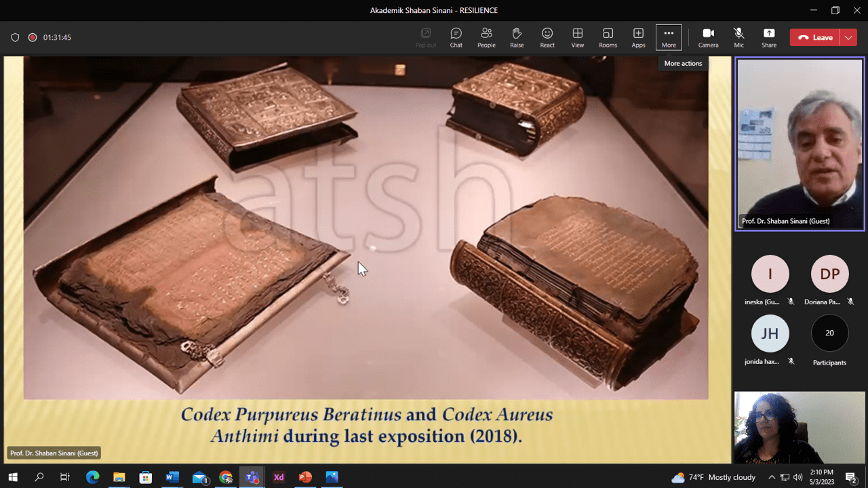The height and width of the screenshot is (488, 868).
Task: Browse meeting Apps
Action: tap(638, 37)
